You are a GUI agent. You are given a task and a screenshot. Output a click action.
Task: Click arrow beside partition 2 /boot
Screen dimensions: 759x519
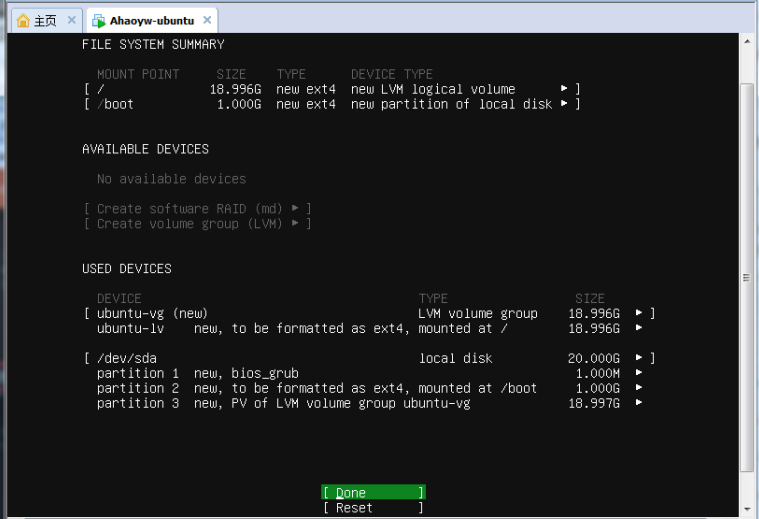(639, 388)
